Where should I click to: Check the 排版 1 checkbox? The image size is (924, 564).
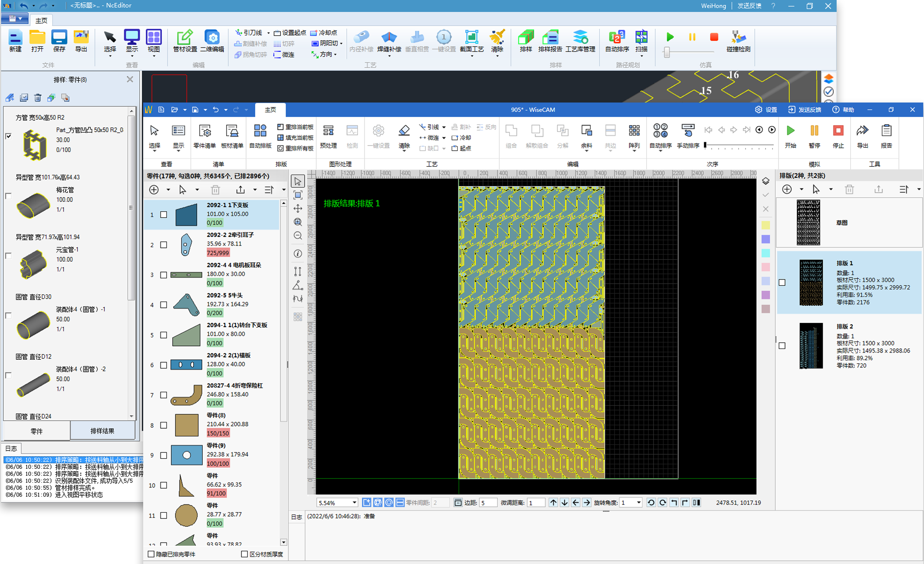[x=782, y=282]
